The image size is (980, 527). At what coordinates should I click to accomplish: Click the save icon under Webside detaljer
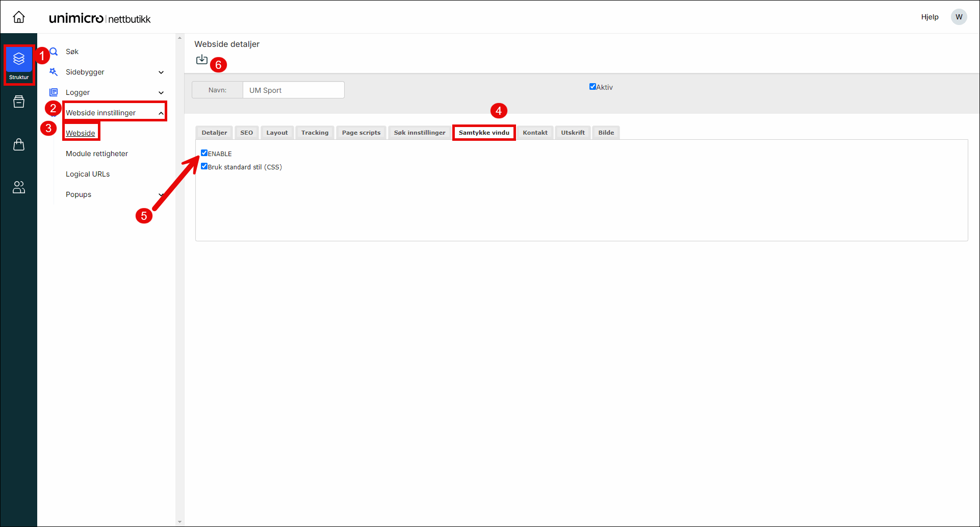click(202, 60)
